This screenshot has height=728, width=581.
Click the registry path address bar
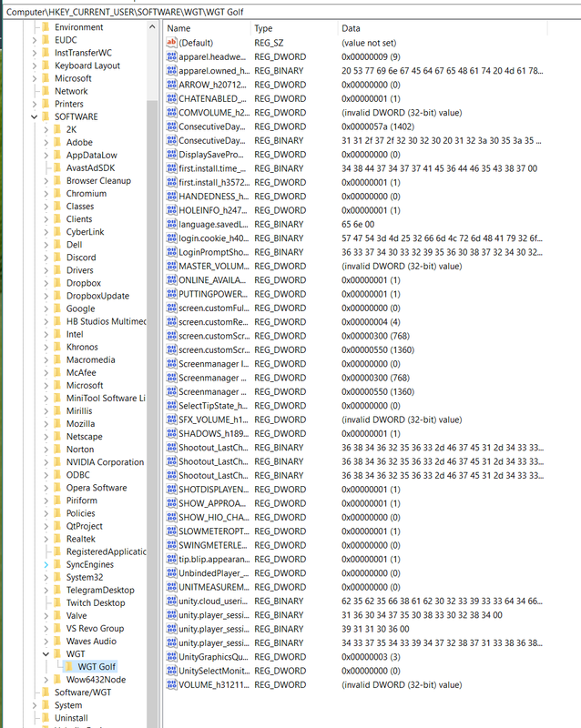click(x=291, y=12)
